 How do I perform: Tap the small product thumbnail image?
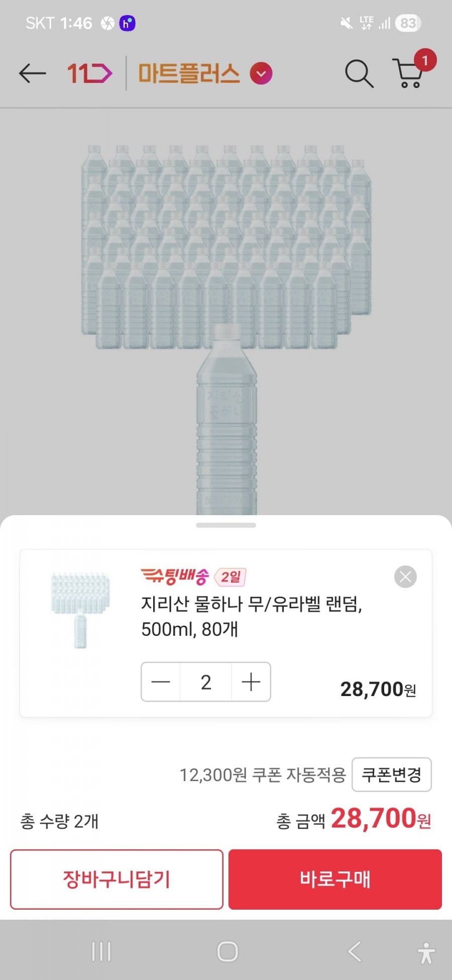tap(80, 609)
